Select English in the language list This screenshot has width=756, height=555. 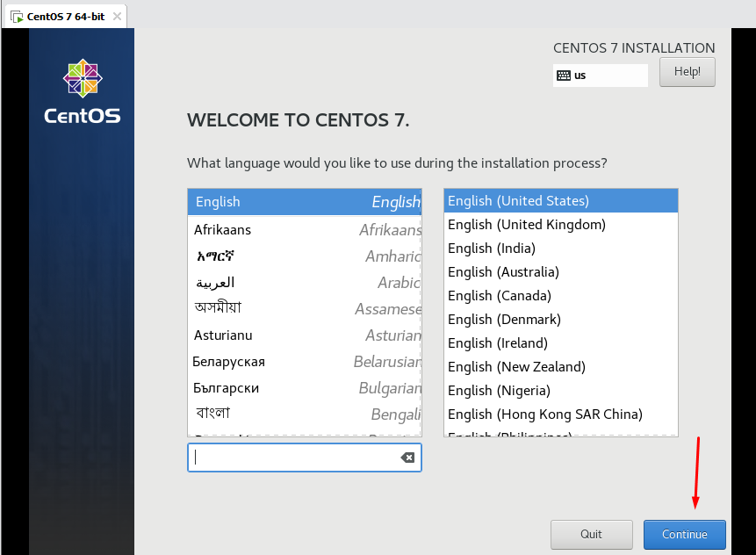point(304,202)
